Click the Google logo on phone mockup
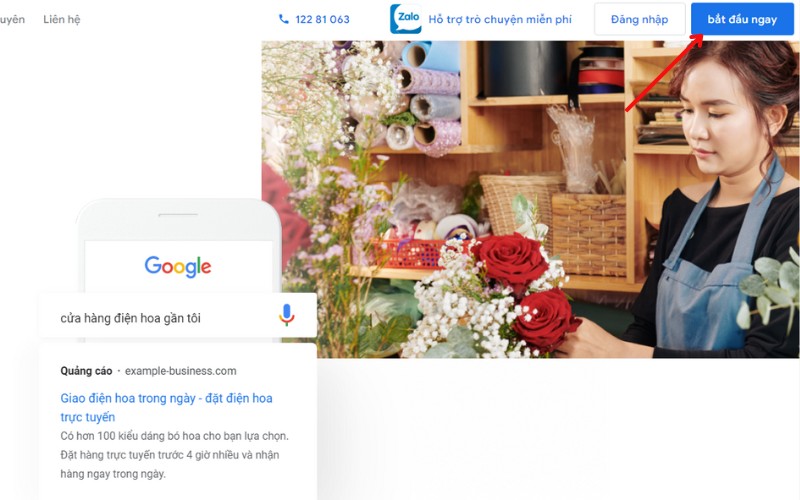 [x=178, y=266]
